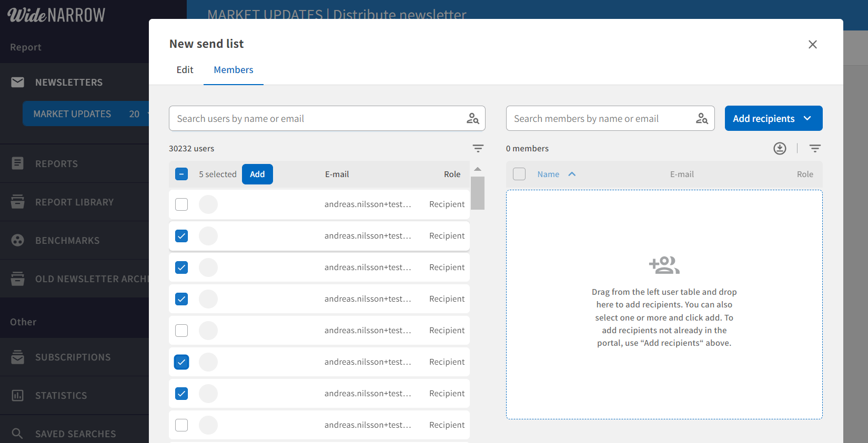Click the Search users by name field
This screenshot has height=443, width=868.
click(x=327, y=119)
